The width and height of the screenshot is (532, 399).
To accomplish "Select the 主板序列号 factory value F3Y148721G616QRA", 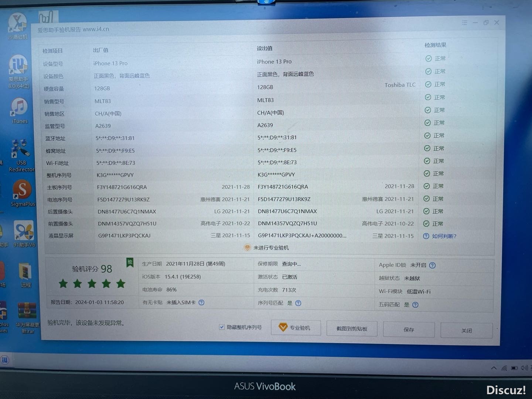I will (x=122, y=187).
